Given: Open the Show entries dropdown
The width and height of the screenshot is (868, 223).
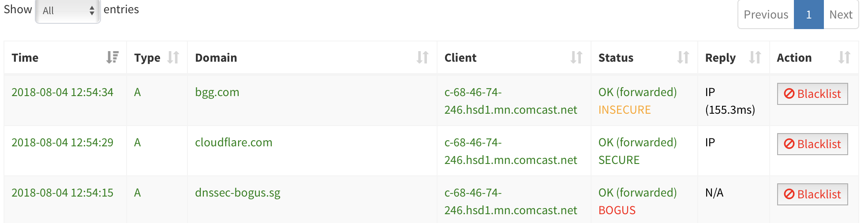Looking at the screenshot, I should click(68, 11).
